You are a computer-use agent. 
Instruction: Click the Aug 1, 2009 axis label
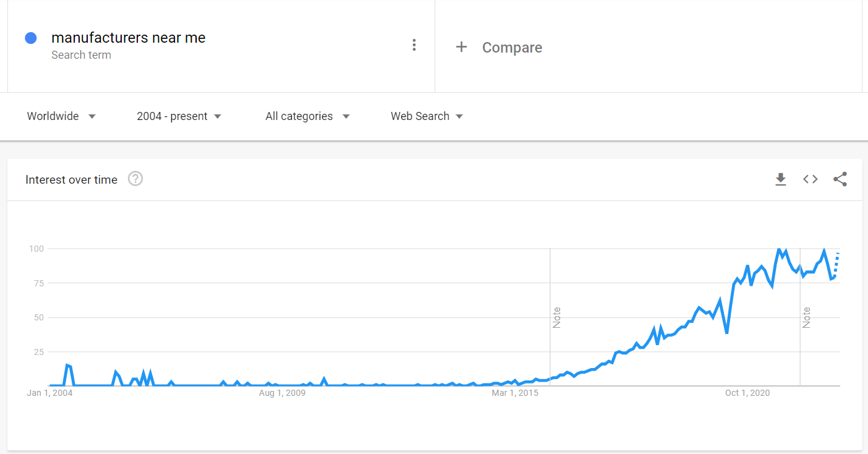click(282, 393)
